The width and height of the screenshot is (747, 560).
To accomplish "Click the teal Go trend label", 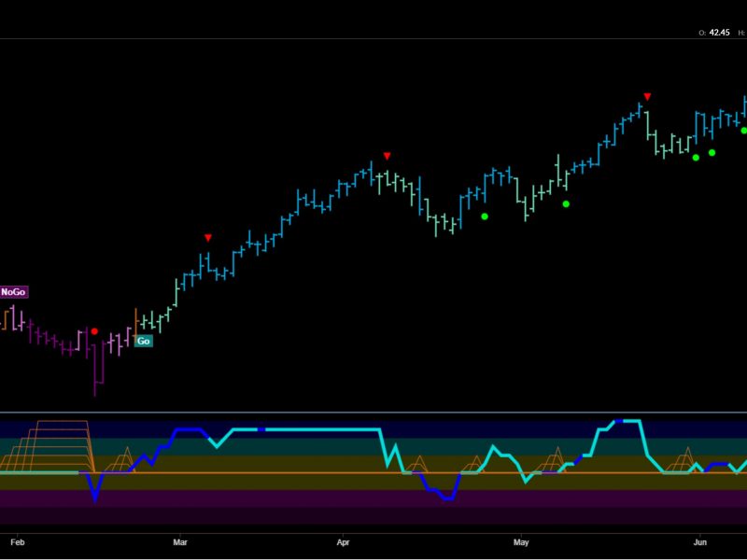I will (x=144, y=341).
